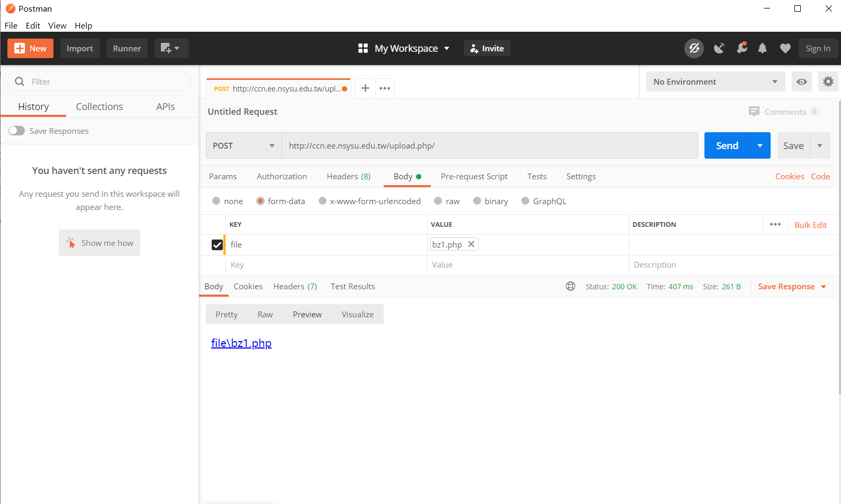Click the heart icon in header
Image resolution: width=841 pixels, height=504 pixels.
pyautogui.click(x=785, y=49)
